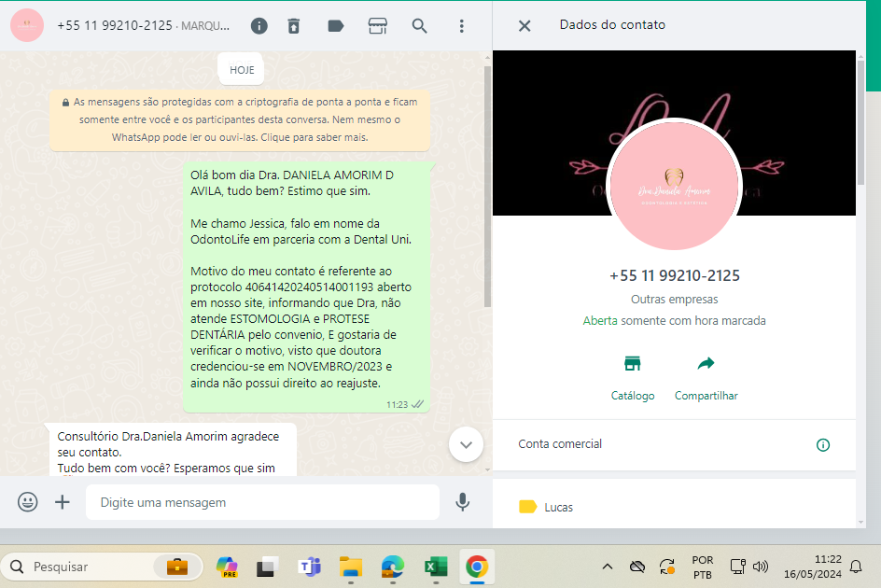881x588 pixels.
Task: Open the three-dot chat menu
Action: [461, 26]
